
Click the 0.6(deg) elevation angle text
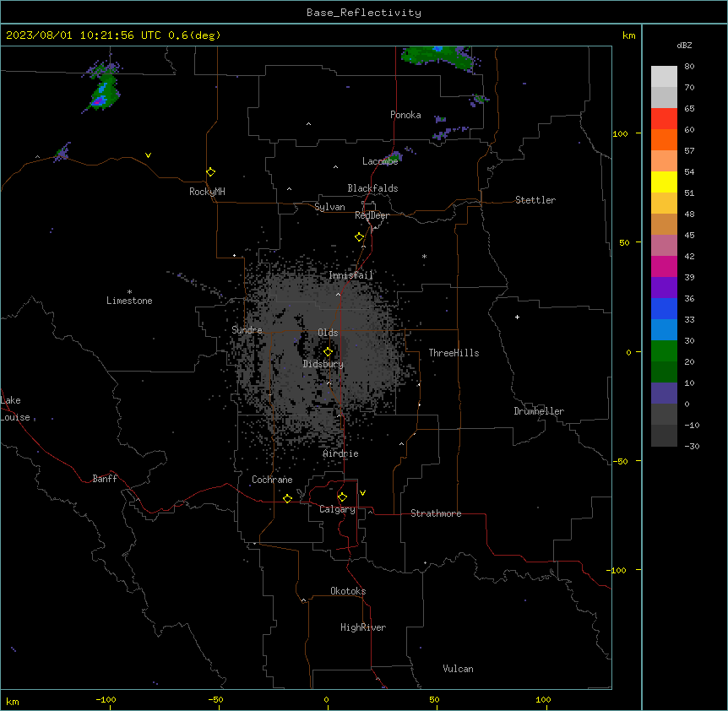coord(194,35)
